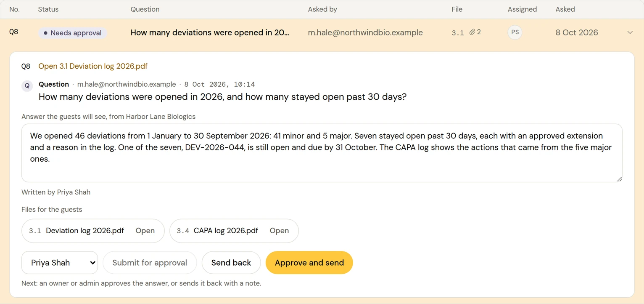Screen dimensions: 644x304
Task: Click the email in the Asked by column
Action: click(x=365, y=32)
